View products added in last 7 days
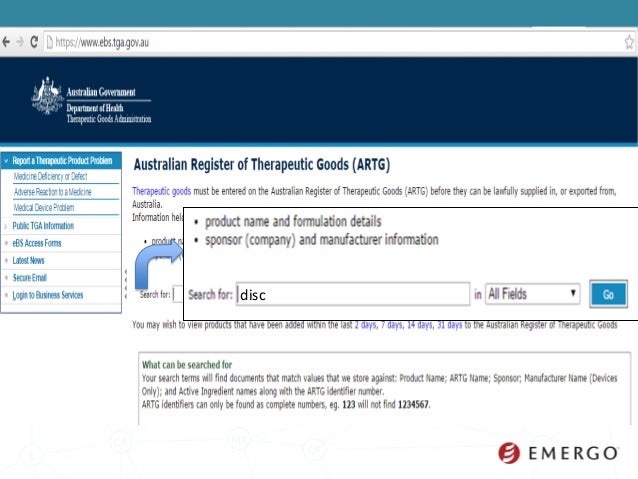The height and width of the screenshot is (479, 638). pyautogui.click(x=392, y=325)
